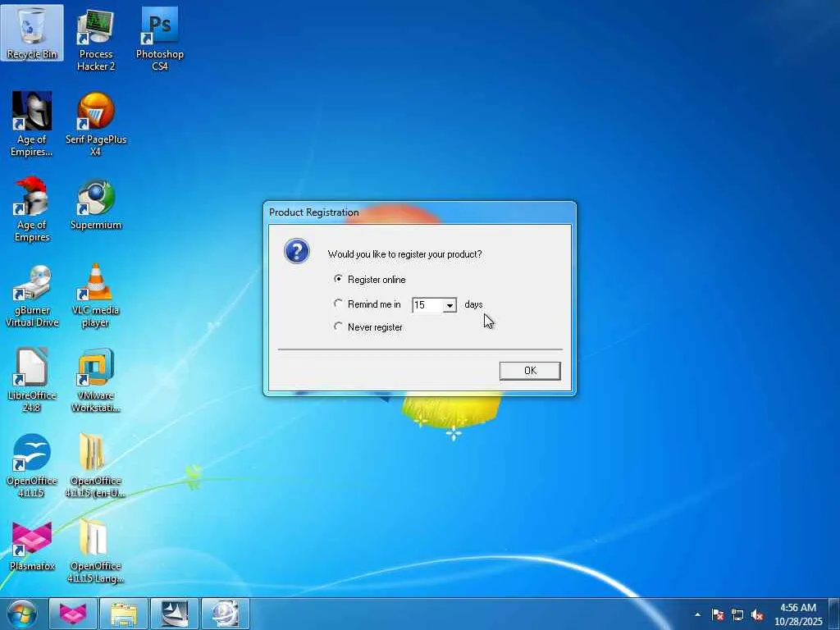
Task: Select the Age of Empires red-plume helmet icon
Action: [32, 209]
